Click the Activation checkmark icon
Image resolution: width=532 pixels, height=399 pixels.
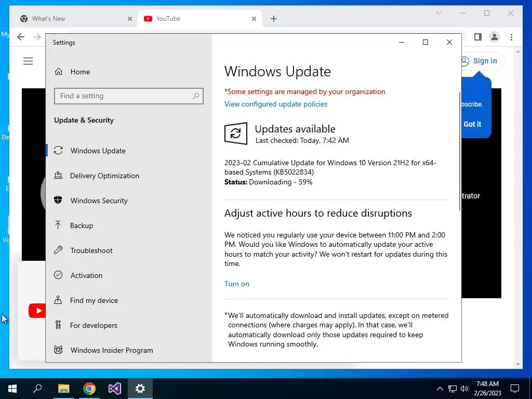tap(58, 275)
